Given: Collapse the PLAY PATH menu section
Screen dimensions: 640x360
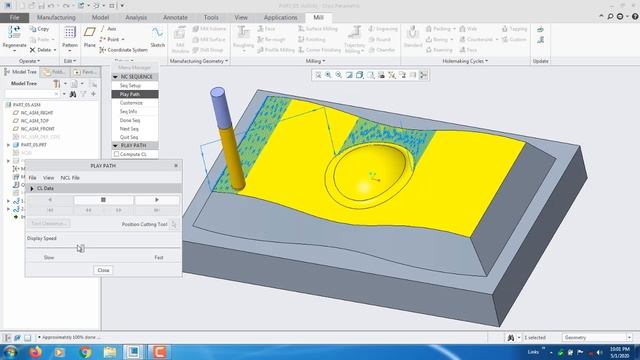Looking at the screenshot, I should 116,145.
